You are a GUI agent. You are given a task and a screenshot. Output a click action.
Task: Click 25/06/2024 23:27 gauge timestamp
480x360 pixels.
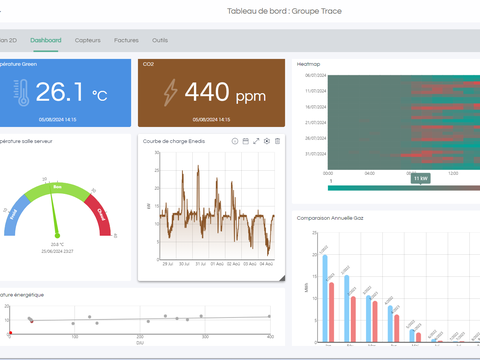point(57,251)
